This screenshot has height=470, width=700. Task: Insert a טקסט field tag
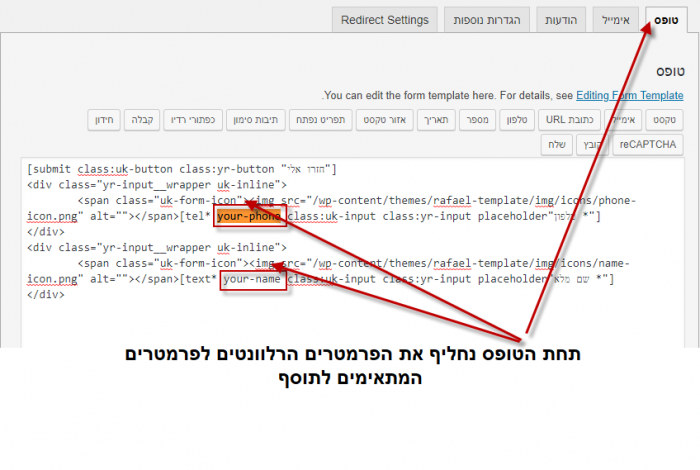[663, 120]
